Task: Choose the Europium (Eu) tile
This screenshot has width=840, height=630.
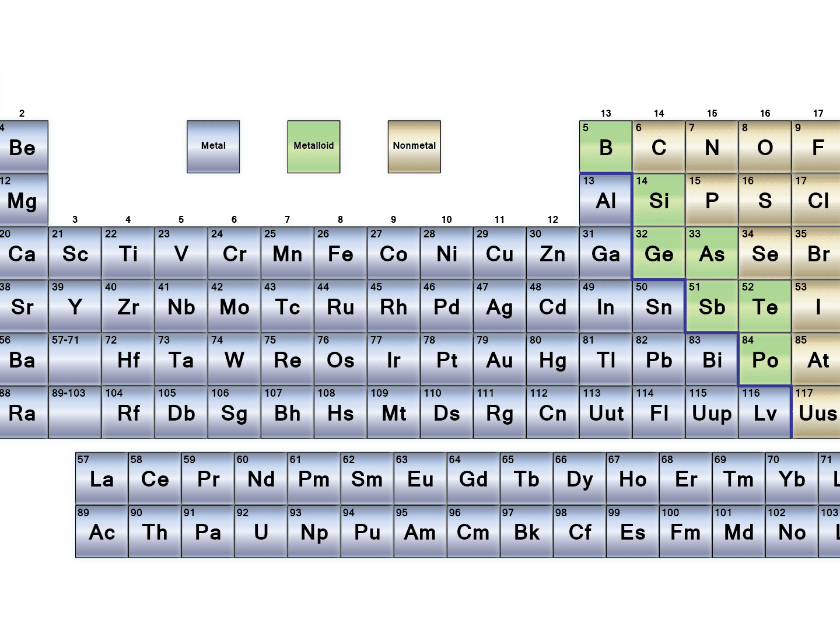Action: (x=420, y=478)
